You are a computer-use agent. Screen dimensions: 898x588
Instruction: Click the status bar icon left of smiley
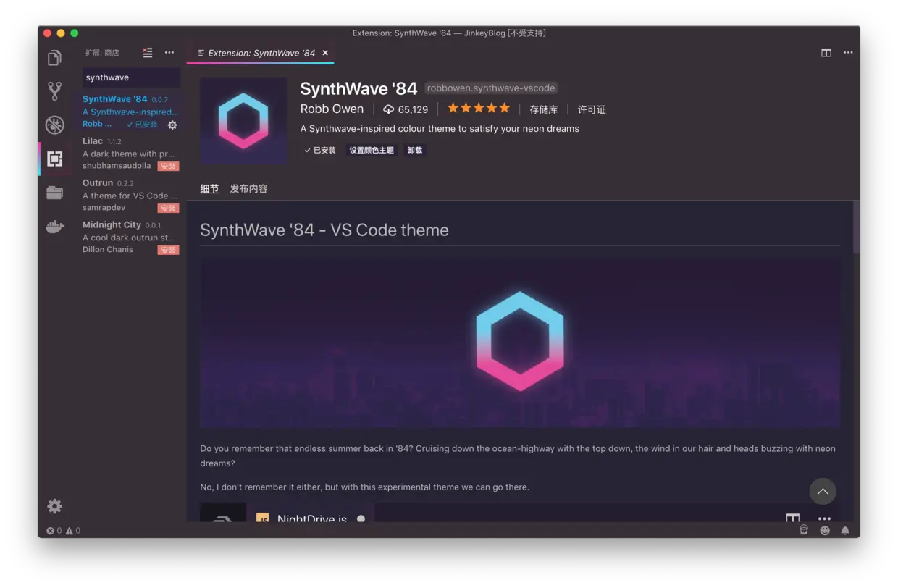pos(804,530)
